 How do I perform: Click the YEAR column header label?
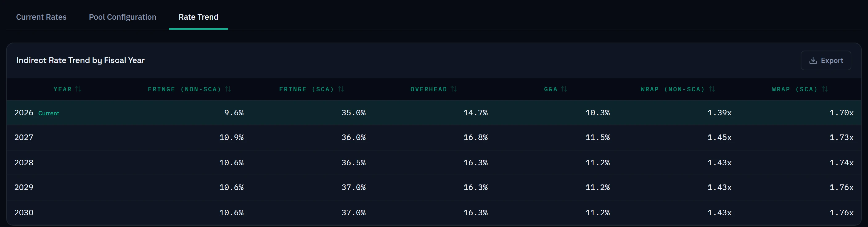coord(63,89)
